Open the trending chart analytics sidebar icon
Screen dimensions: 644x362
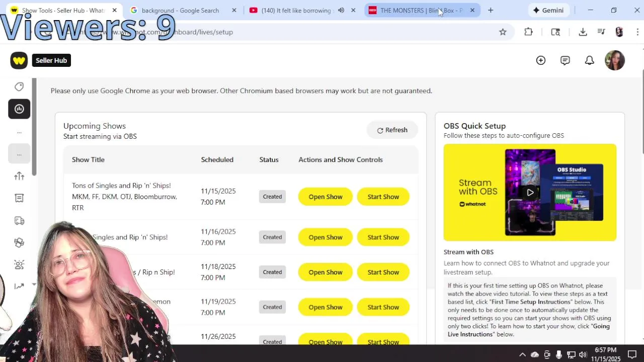tap(19, 287)
